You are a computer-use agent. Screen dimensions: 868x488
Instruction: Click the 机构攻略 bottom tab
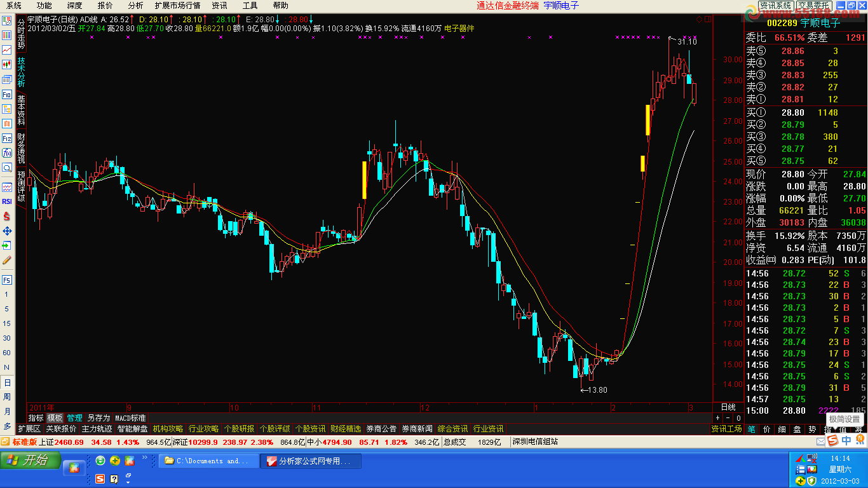(x=168, y=429)
